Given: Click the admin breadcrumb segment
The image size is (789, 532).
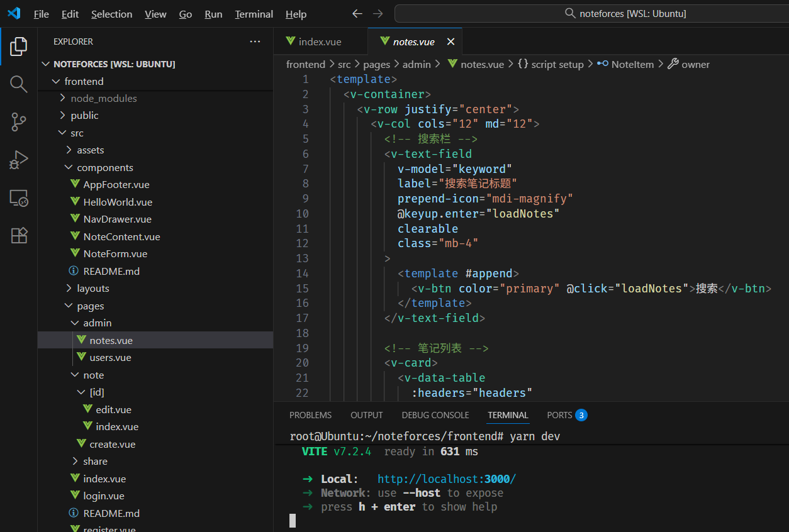Looking at the screenshot, I should 417,64.
